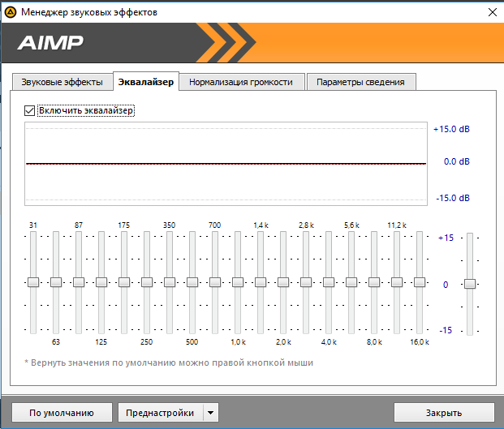Click the equalizer frequency response graph
504x429 pixels.
[226, 164]
